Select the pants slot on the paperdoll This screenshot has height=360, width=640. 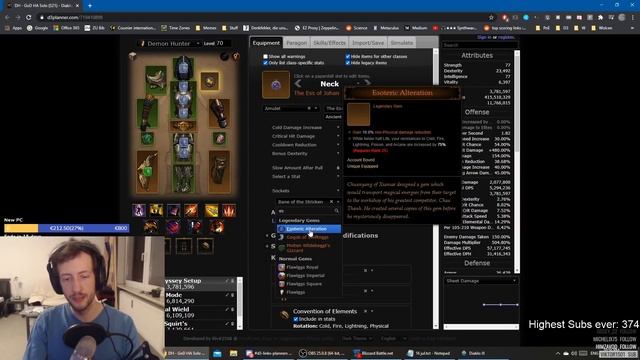click(x=183, y=148)
